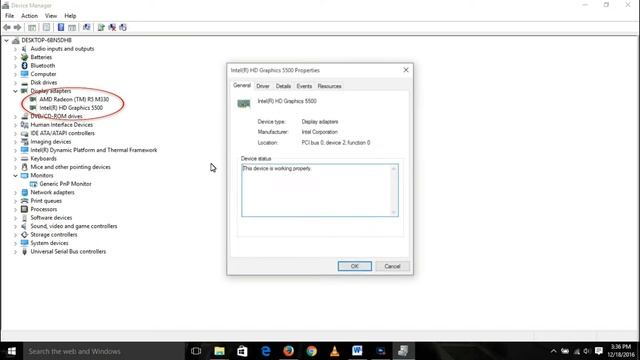Select the Storage controllers item

pos(54,235)
